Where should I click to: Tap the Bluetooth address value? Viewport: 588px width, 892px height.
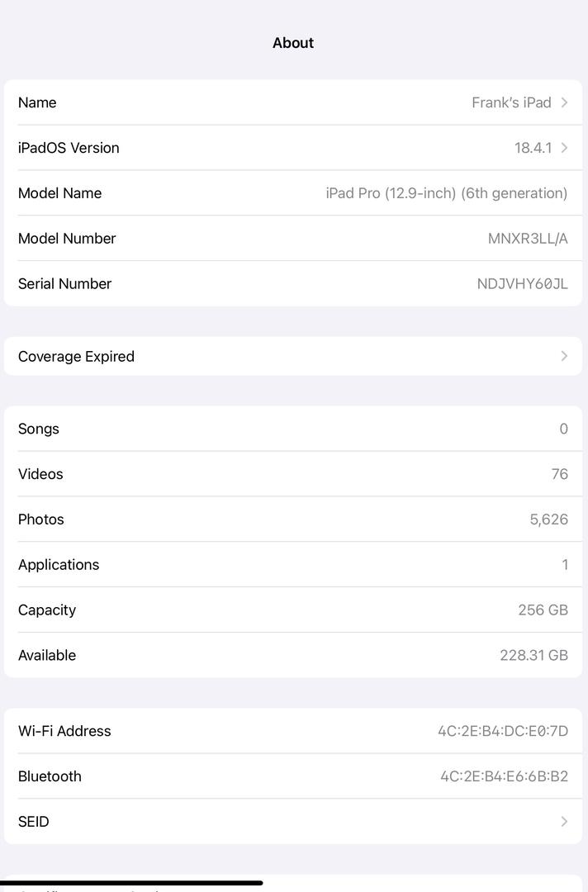coord(504,776)
